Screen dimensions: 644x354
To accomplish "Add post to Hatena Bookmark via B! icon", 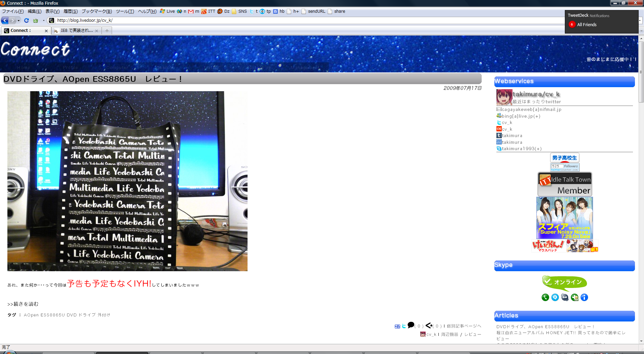I will [x=397, y=326].
